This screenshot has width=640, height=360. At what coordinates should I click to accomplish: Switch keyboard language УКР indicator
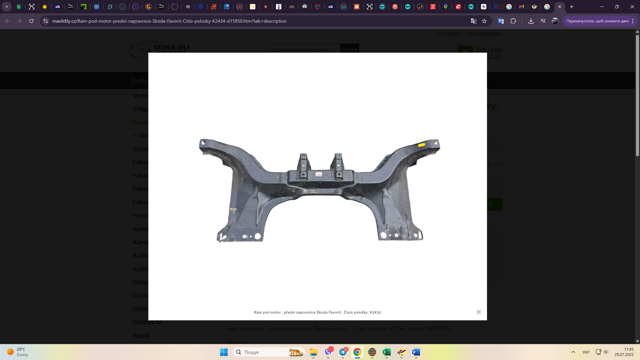click(x=586, y=352)
